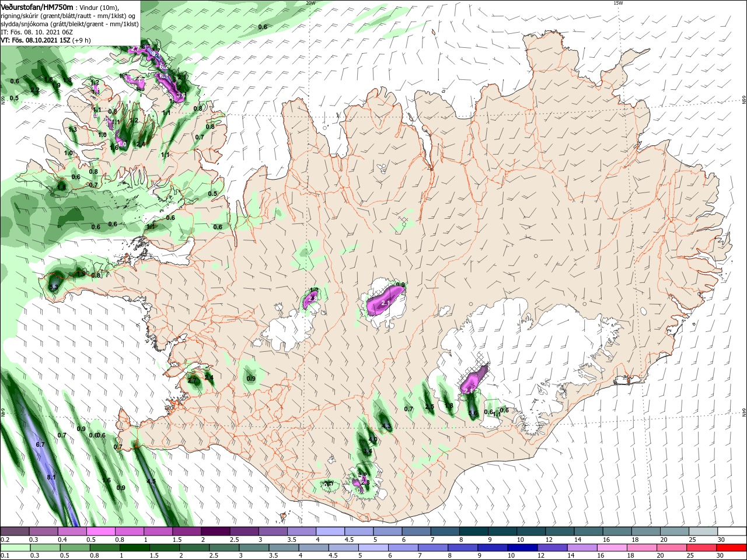Click the 5.6 value south of Vatnajökull
Image resolution: width=747 pixels, height=560 pixels.
coord(473,413)
